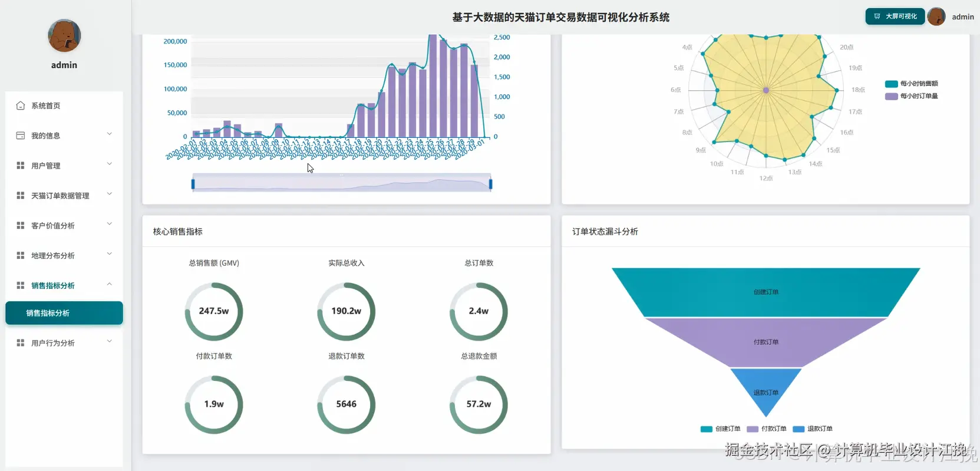This screenshot has height=471, width=980.
Task: Click the page title 基于大数据的天猫订单交易数据可视化分析系统
Action: [561, 17]
